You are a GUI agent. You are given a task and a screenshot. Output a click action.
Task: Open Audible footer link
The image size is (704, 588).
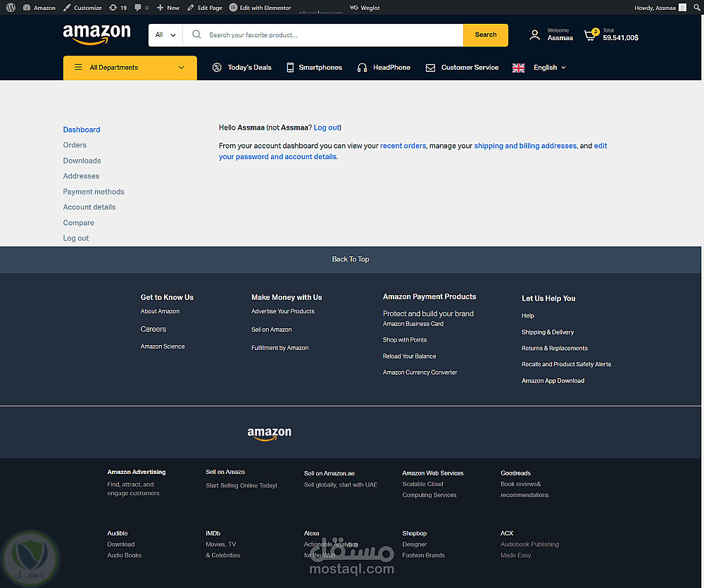[117, 534]
